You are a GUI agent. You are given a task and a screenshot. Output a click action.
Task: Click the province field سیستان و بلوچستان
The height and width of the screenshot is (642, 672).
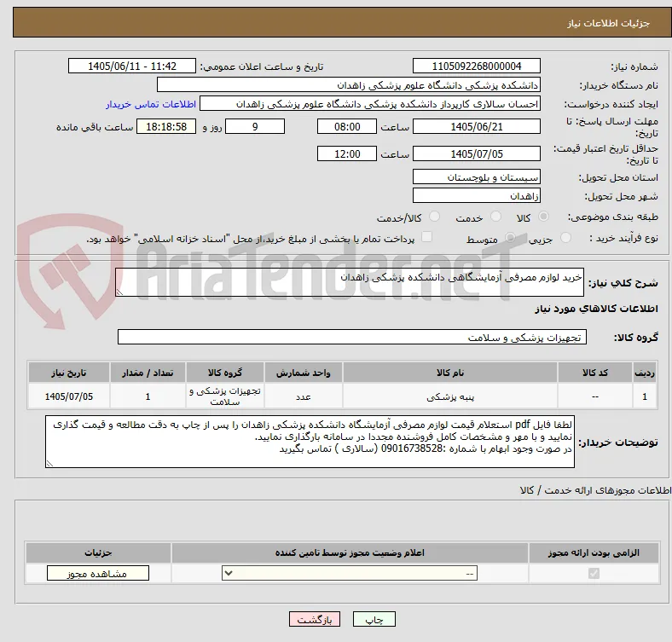click(x=476, y=176)
